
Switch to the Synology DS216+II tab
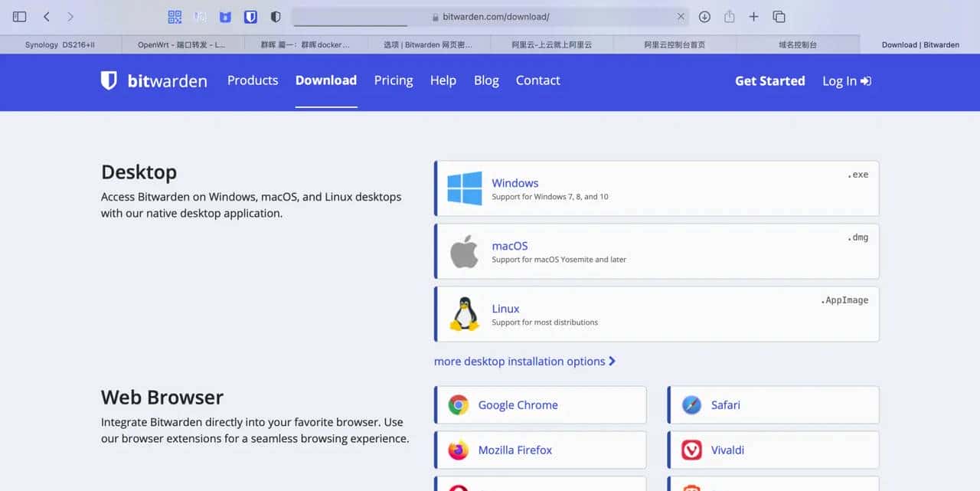pos(60,45)
